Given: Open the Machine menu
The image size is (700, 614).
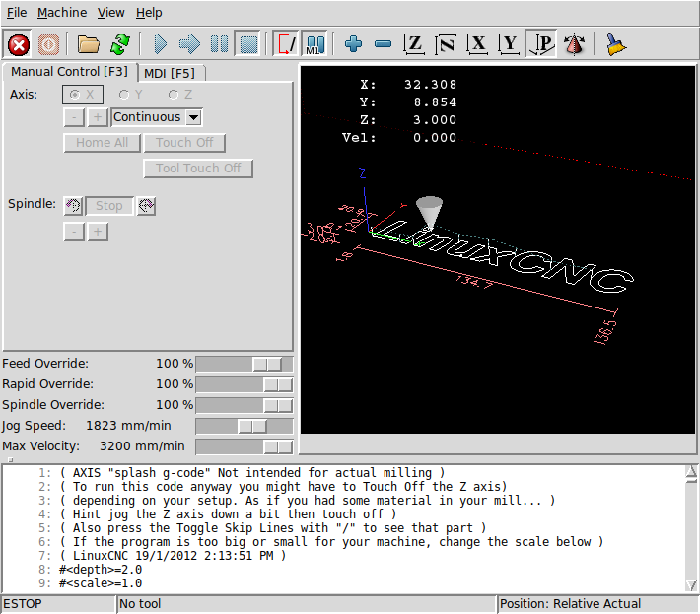Looking at the screenshot, I should click(x=62, y=13).
